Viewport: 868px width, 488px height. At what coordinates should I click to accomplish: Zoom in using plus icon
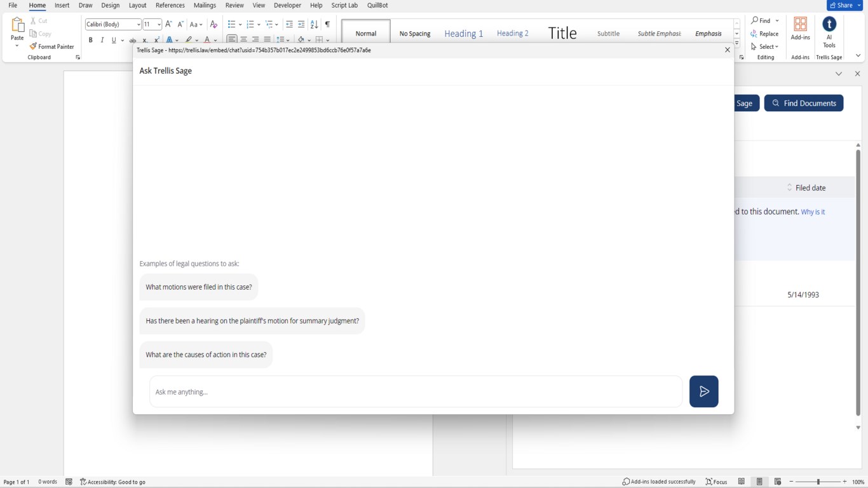[844, 482]
